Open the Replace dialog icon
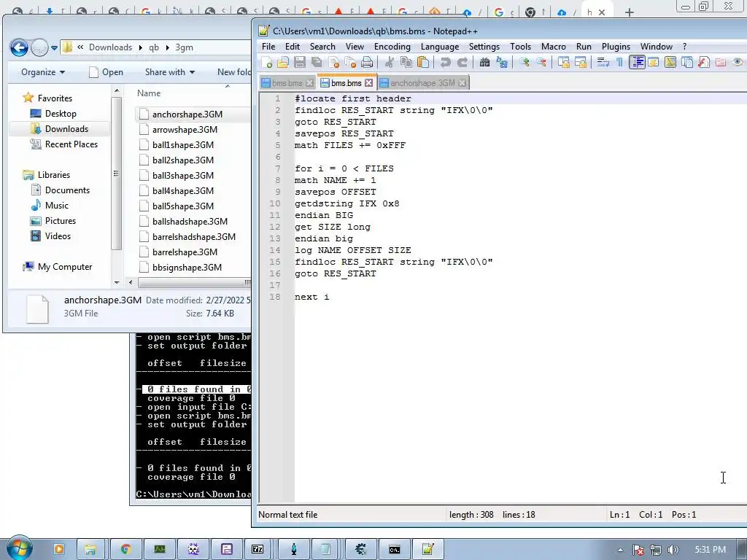This screenshot has width=747, height=560. click(502, 63)
